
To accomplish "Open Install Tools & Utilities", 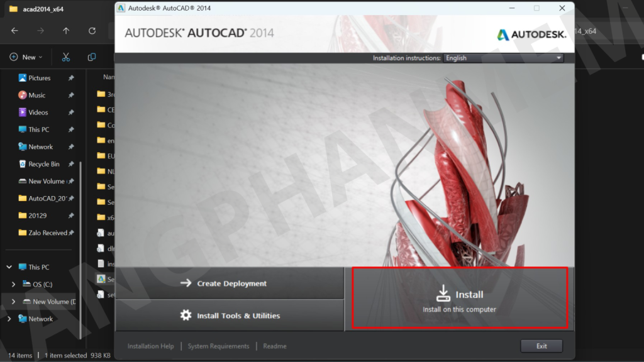I will [230, 315].
